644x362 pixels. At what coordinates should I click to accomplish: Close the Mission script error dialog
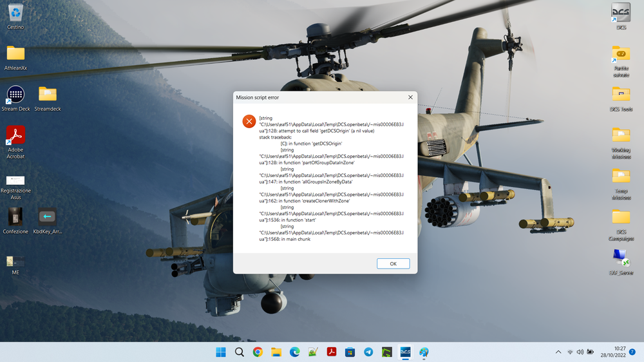point(410,97)
